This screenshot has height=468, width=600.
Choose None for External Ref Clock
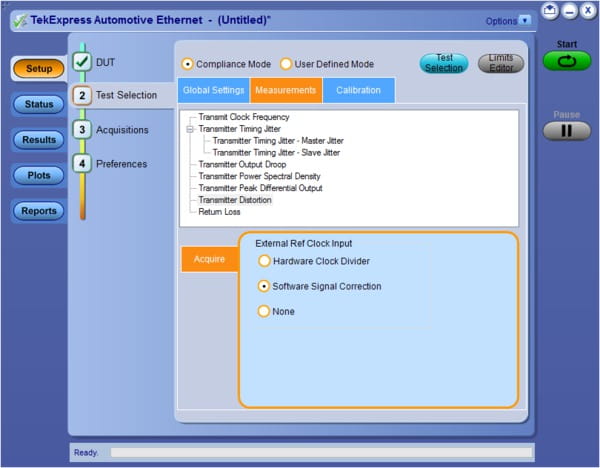263,311
